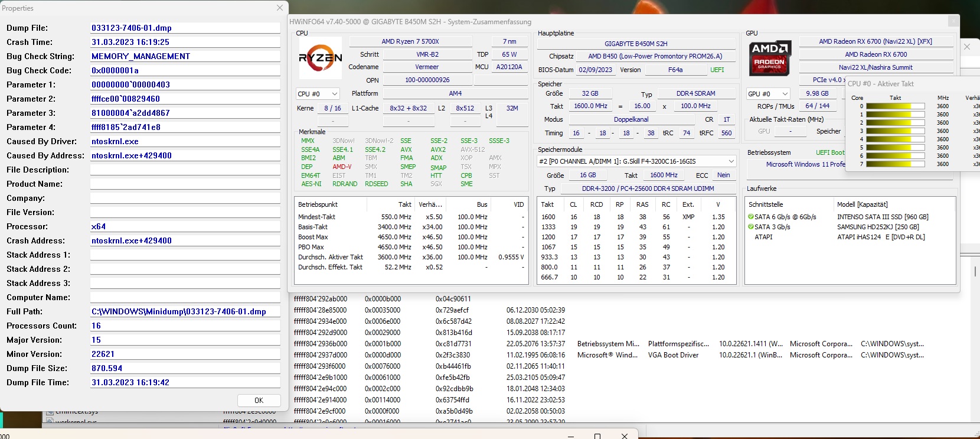Click the tRFC 560 timing value
This screenshot has width=980, height=439.
[726, 133]
